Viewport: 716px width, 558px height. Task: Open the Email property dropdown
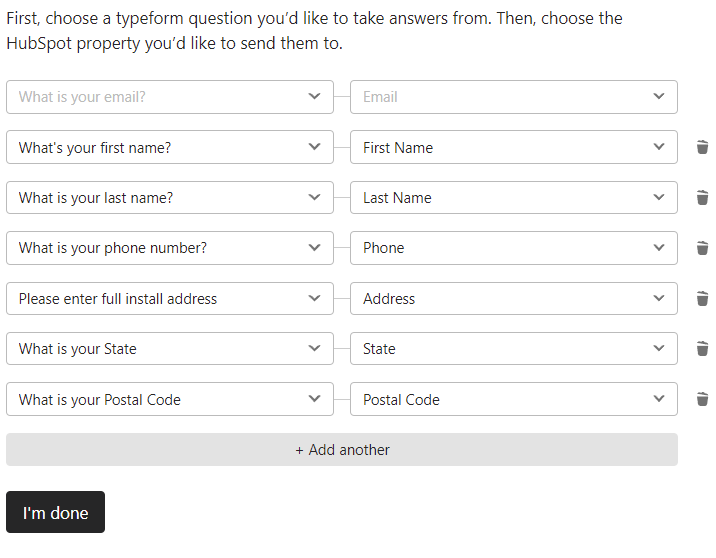(x=513, y=97)
